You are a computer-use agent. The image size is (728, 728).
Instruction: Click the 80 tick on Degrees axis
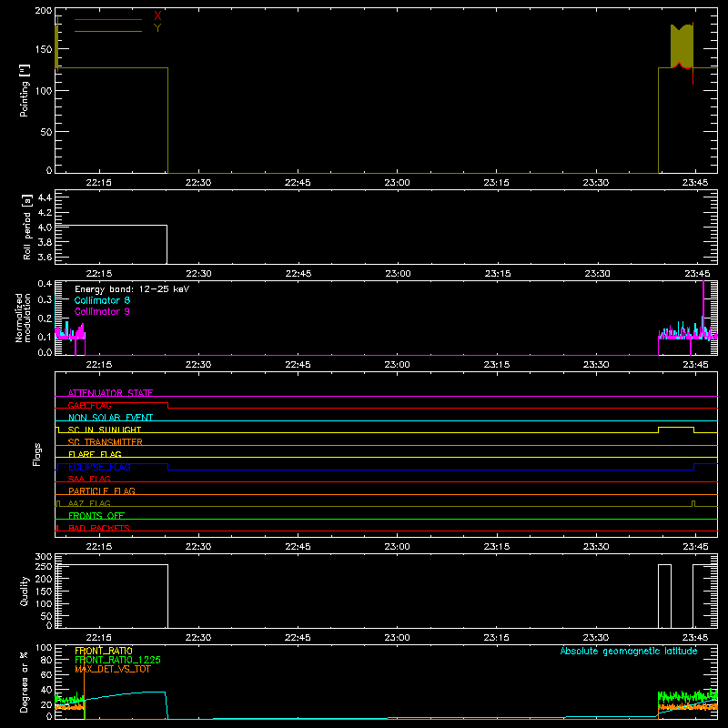[x=46, y=660]
